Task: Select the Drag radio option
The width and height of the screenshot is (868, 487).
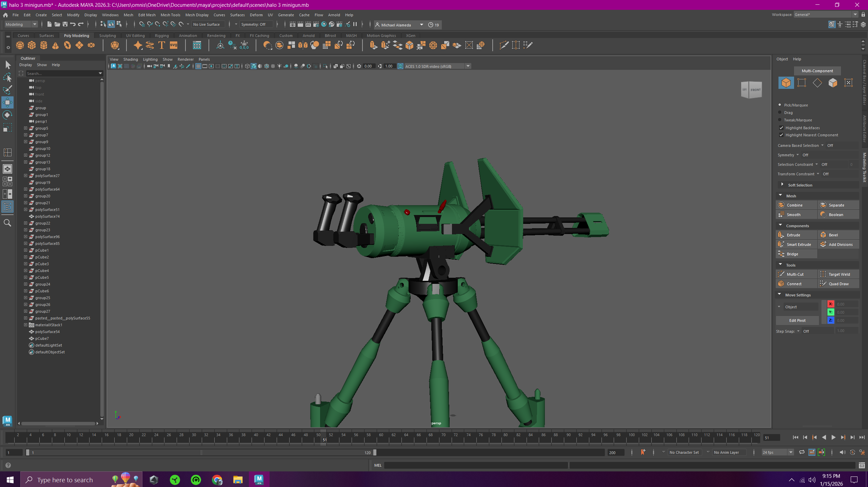Action: (780, 112)
